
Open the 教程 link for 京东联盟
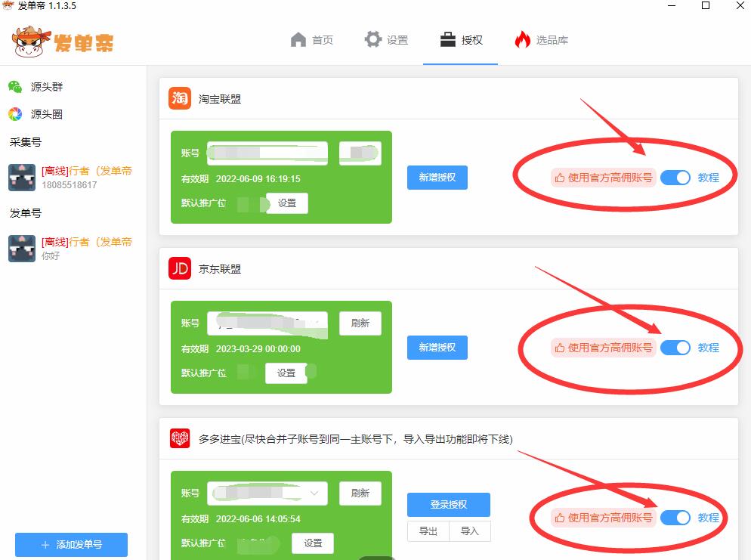point(709,348)
